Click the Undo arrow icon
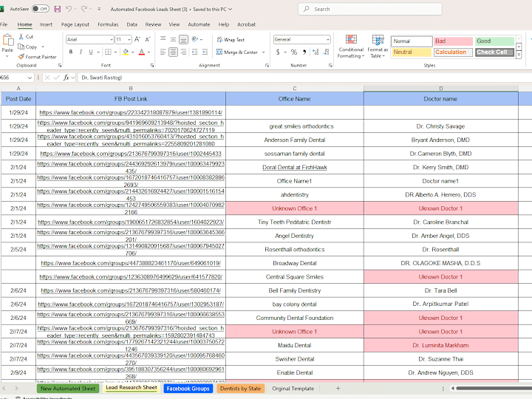This screenshot has height=399, width=532. coord(69,9)
